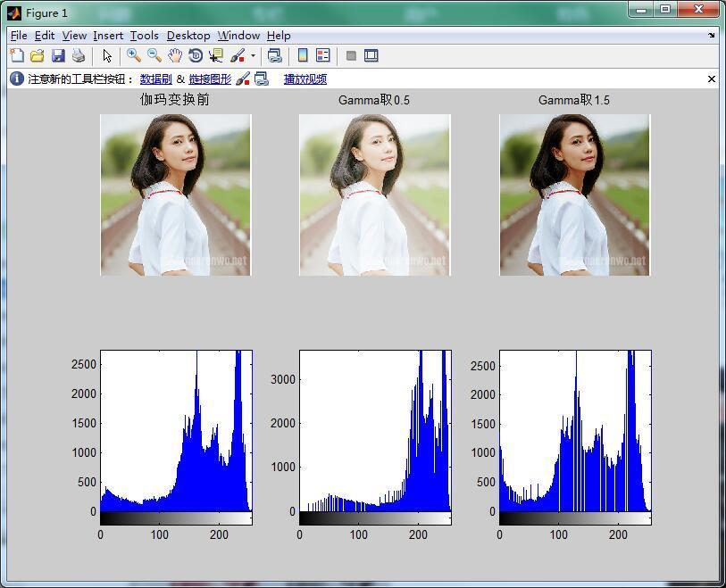Click the histogram plot for Gamma 0.5
Image resolution: width=726 pixels, height=588 pixels.
point(375,431)
